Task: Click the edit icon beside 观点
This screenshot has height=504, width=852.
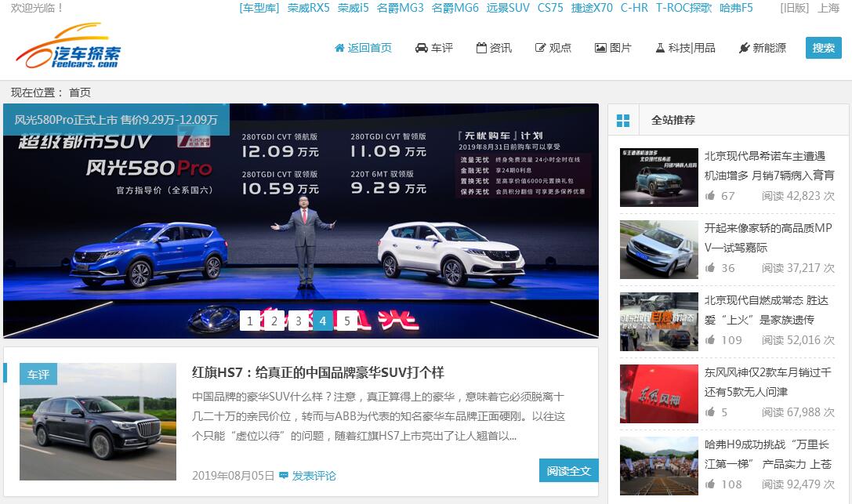Action: [x=540, y=48]
